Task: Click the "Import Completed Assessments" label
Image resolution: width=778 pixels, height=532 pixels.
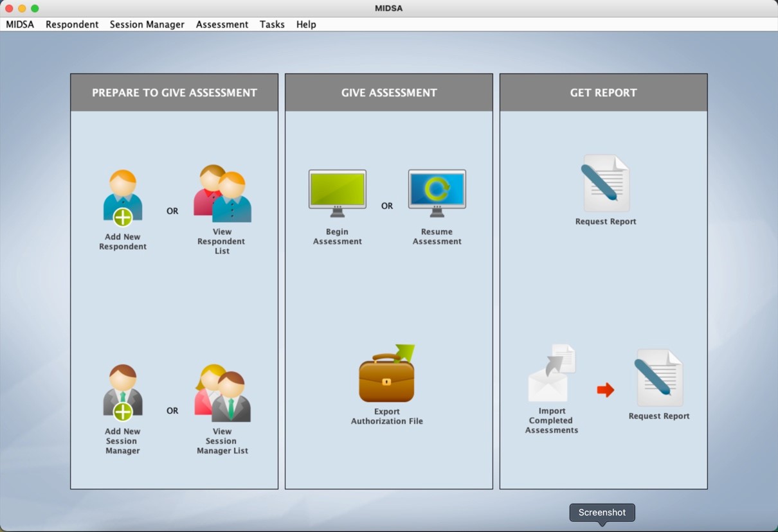Action: (x=552, y=421)
